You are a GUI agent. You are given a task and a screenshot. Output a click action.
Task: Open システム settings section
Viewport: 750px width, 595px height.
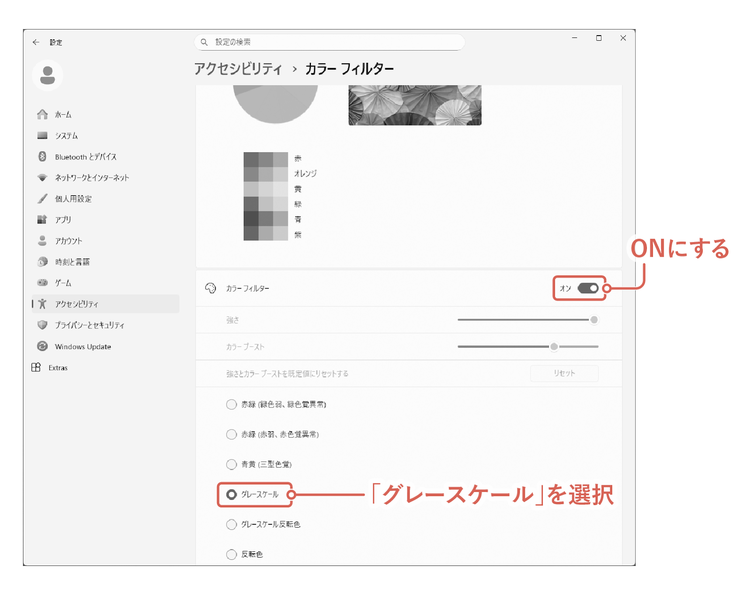(x=105, y=135)
